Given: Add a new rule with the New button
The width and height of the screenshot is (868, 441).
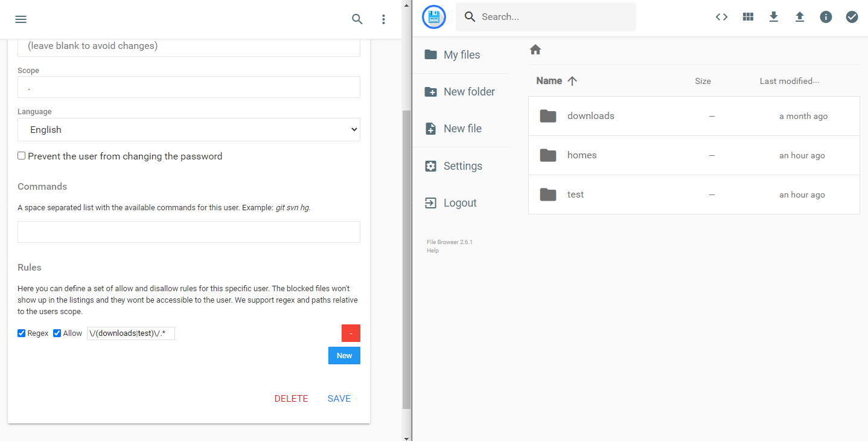Looking at the screenshot, I should [343, 355].
